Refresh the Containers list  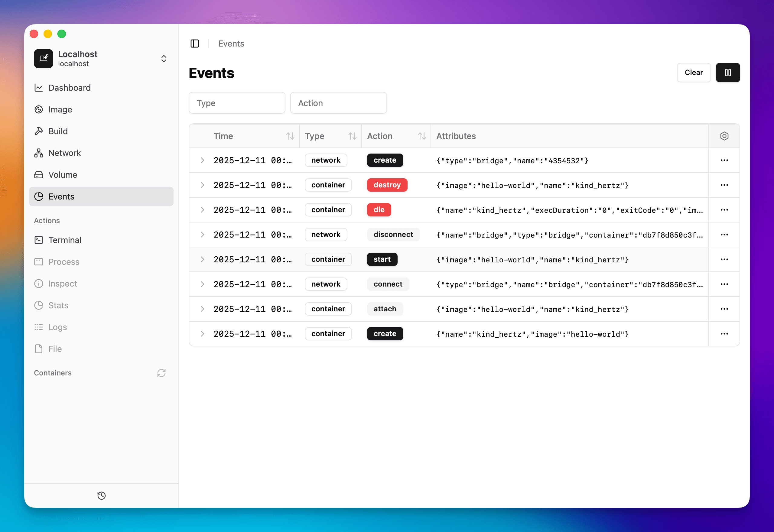coord(161,373)
